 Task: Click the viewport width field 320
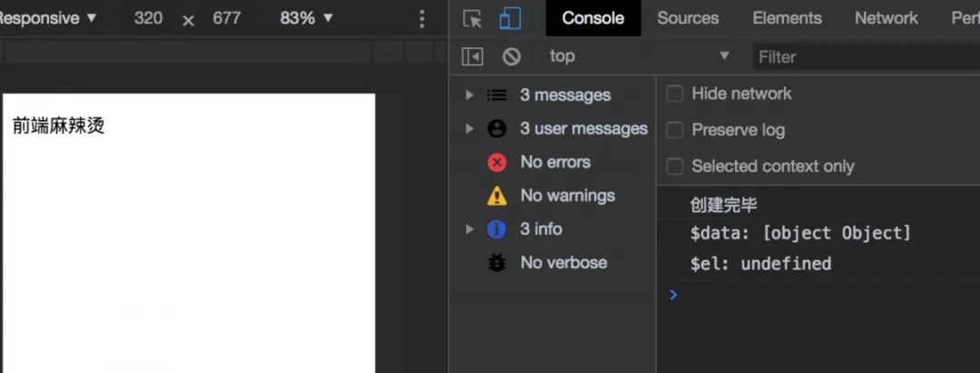click(x=148, y=18)
